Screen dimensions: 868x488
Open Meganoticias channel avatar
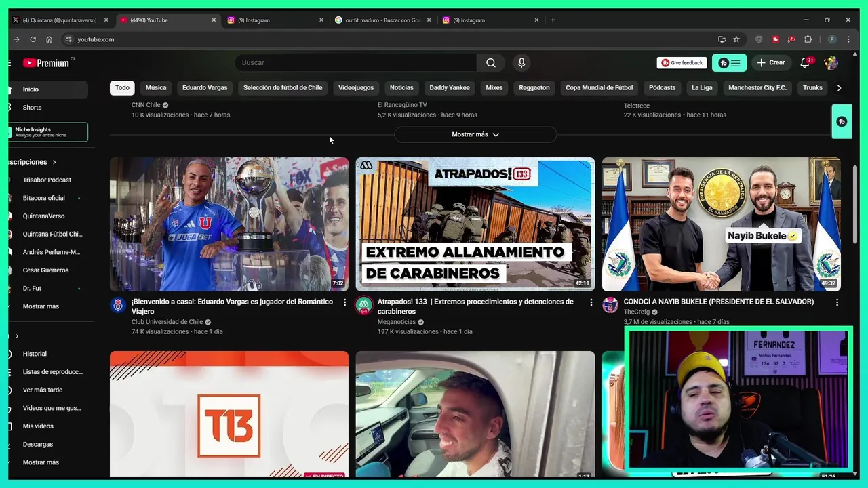pyautogui.click(x=364, y=305)
